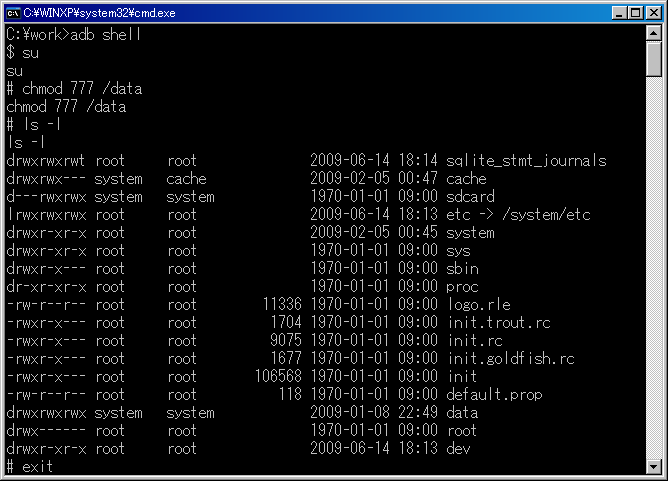Viewport: 668px width, 481px height.
Task: Click the '# exit' prompt line
Action: [29, 467]
